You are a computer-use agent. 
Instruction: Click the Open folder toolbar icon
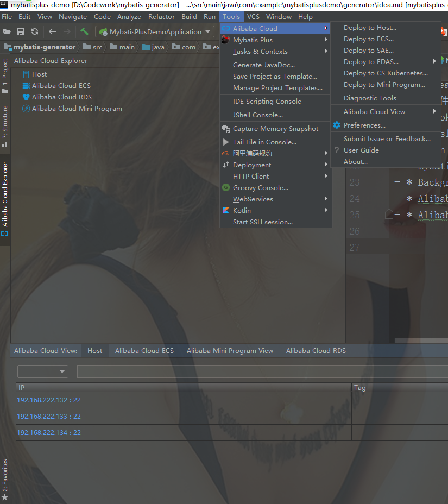pos(7,31)
